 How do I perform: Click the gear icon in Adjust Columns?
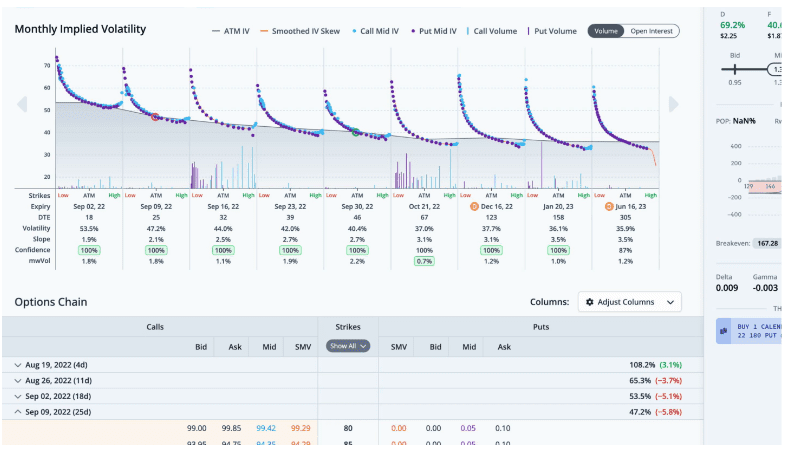tap(590, 302)
